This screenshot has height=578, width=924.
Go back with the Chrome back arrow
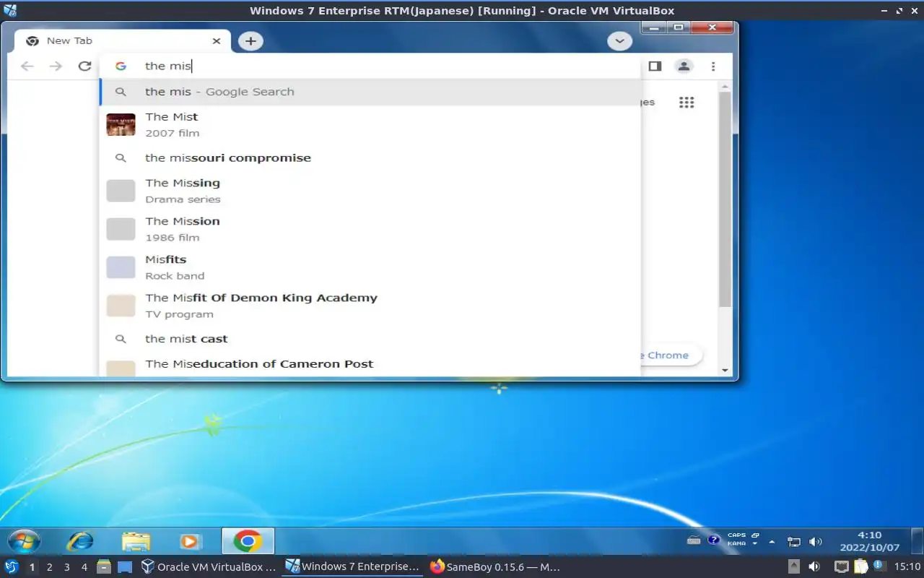[27, 66]
